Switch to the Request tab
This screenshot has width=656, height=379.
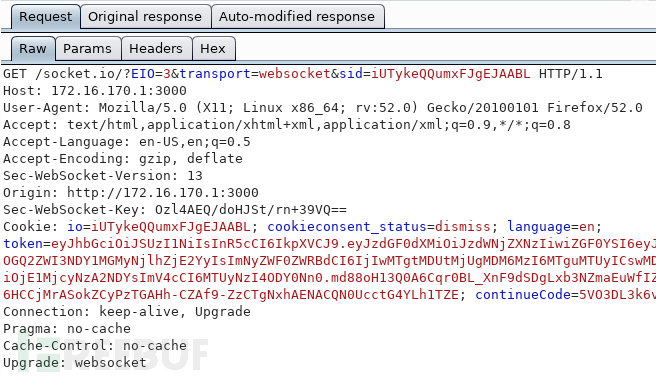click(46, 17)
